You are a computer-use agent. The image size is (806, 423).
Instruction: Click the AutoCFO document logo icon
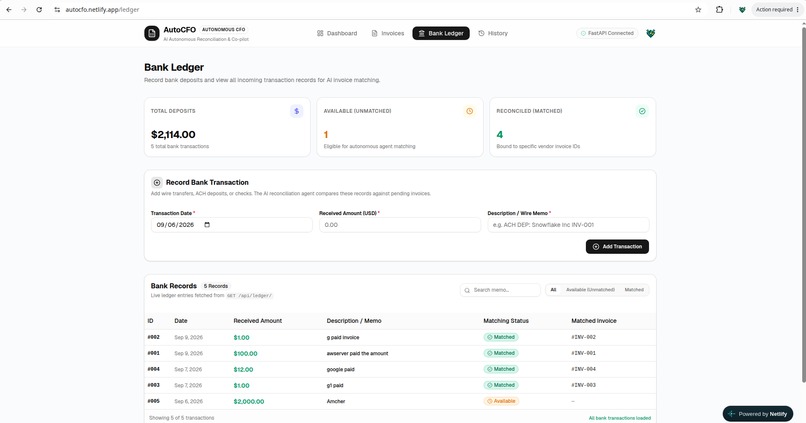[x=152, y=33]
